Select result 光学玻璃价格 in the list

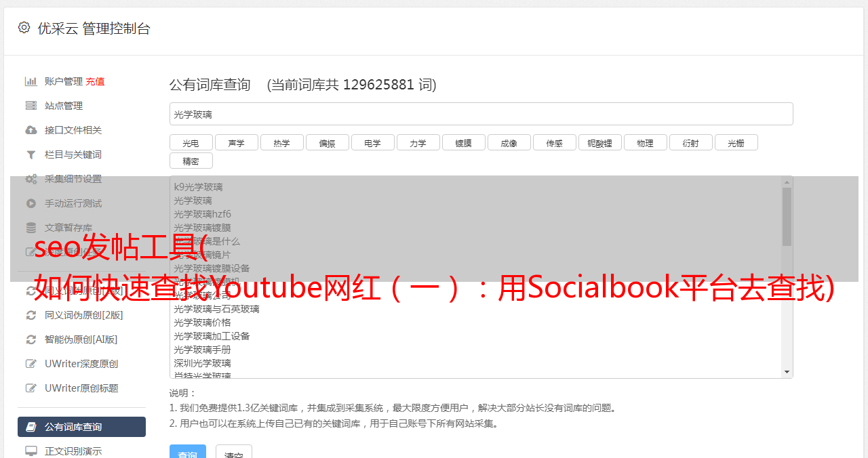pos(202,322)
